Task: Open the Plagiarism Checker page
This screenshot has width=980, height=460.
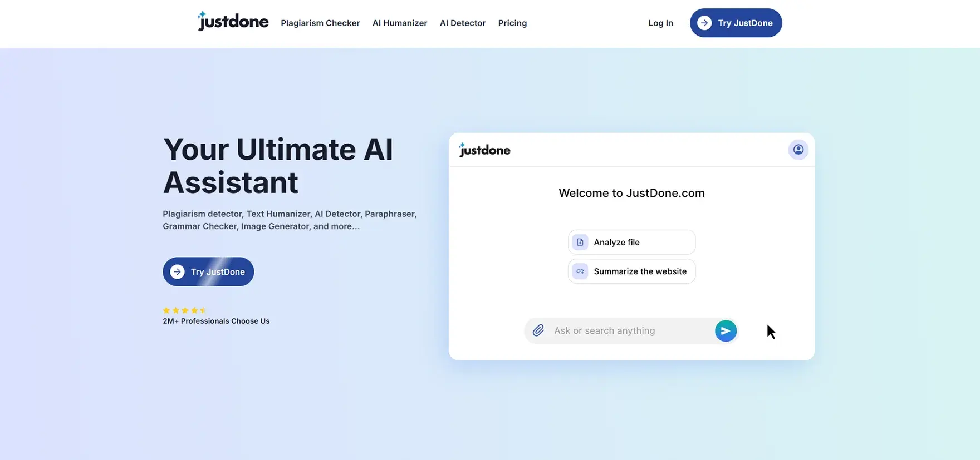Action: (x=320, y=23)
